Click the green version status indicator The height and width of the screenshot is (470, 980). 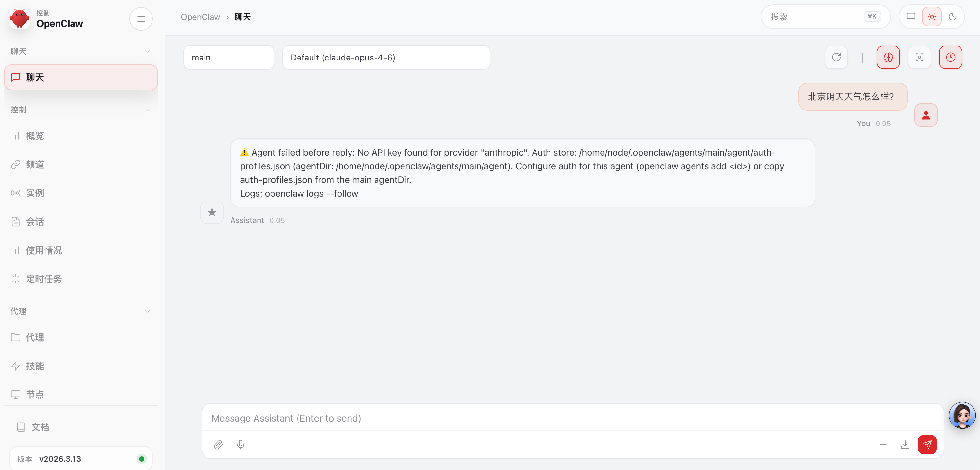(141, 459)
